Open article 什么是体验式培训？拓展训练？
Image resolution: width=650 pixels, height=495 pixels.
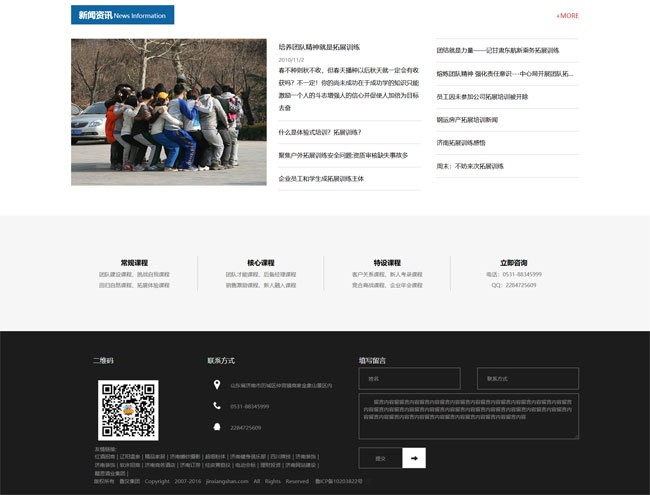click(x=320, y=132)
